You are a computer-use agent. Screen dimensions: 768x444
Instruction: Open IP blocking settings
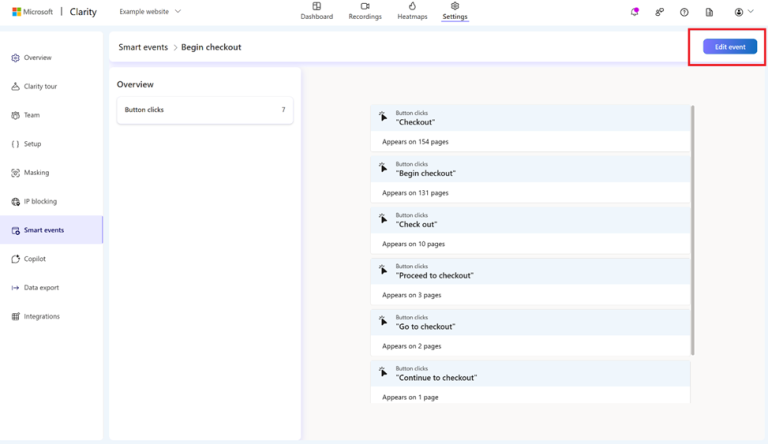click(x=40, y=201)
